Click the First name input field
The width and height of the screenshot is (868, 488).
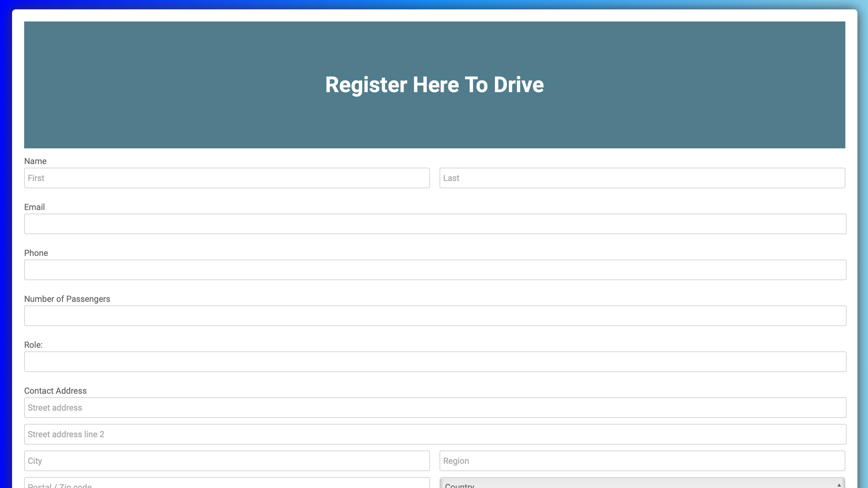click(x=227, y=178)
